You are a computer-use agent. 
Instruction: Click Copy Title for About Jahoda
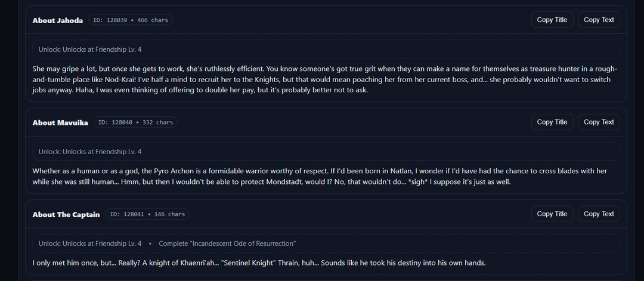[552, 20]
